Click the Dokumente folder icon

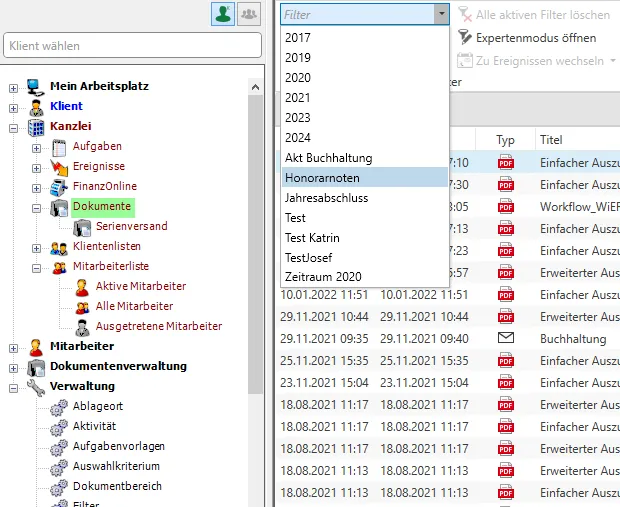59,208
